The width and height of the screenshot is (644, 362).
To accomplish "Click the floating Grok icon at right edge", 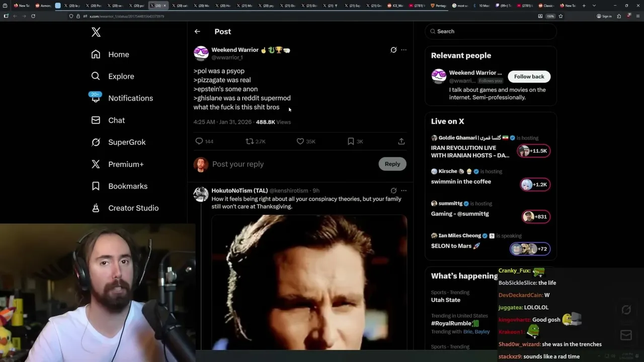I will point(626,310).
